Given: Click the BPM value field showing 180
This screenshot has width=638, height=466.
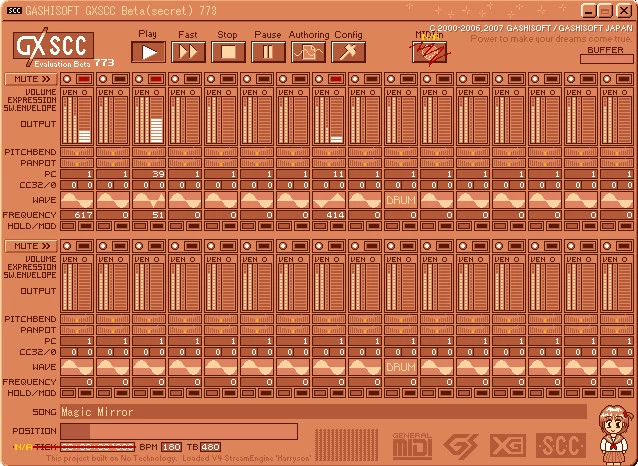Looking at the screenshot, I should 171,446.
